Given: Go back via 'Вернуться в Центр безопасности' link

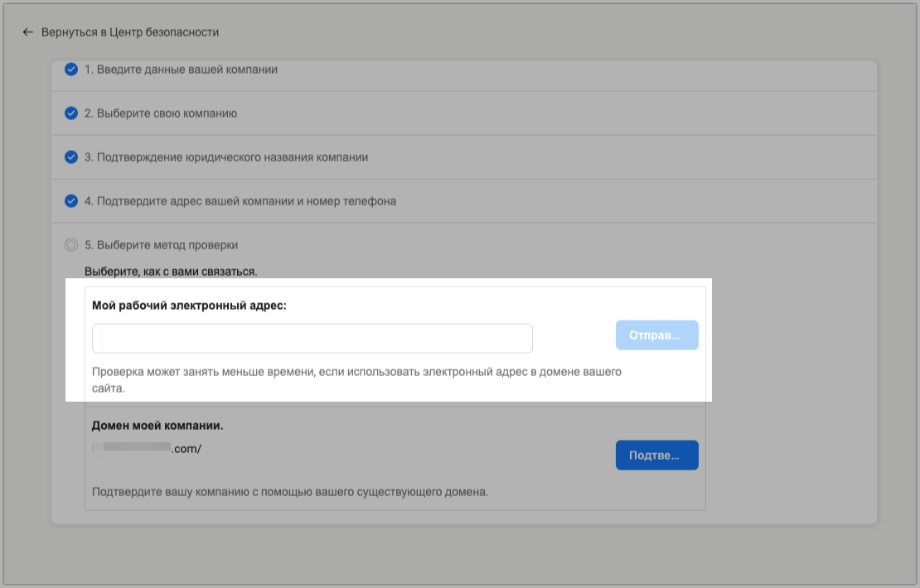Looking at the screenshot, I should [130, 32].
